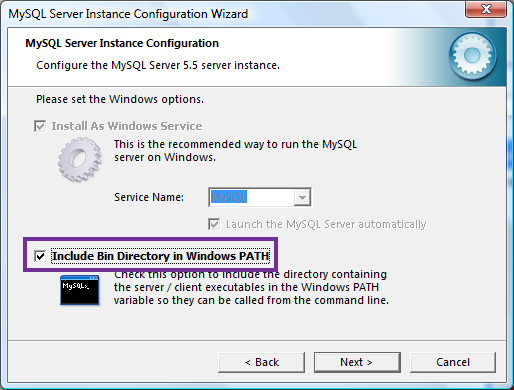Click the recommended way description text
The height and width of the screenshot is (390, 514).
(x=235, y=151)
